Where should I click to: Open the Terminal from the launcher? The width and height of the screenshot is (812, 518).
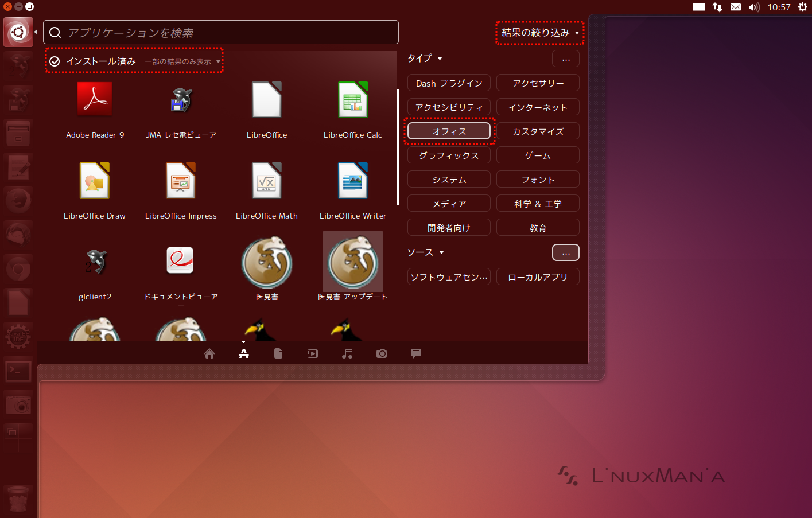(18, 371)
